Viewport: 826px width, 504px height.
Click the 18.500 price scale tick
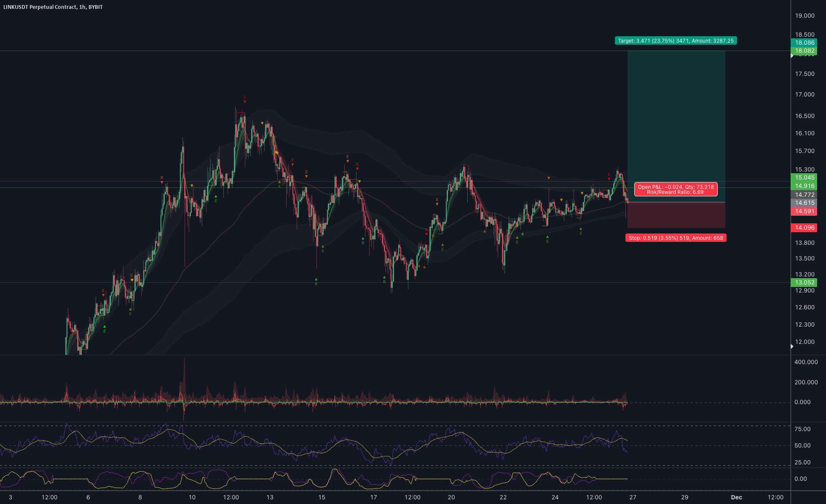click(805, 35)
